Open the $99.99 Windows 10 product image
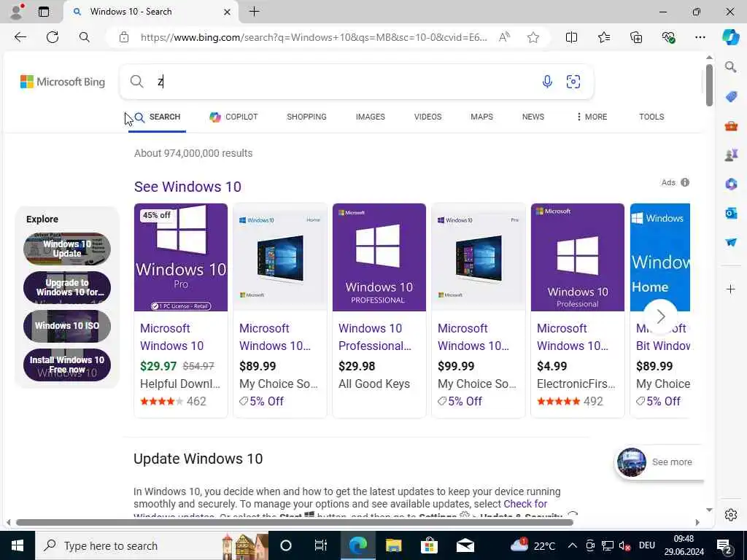Image resolution: width=747 pixels, height=560 pixels. pos(478,257)
